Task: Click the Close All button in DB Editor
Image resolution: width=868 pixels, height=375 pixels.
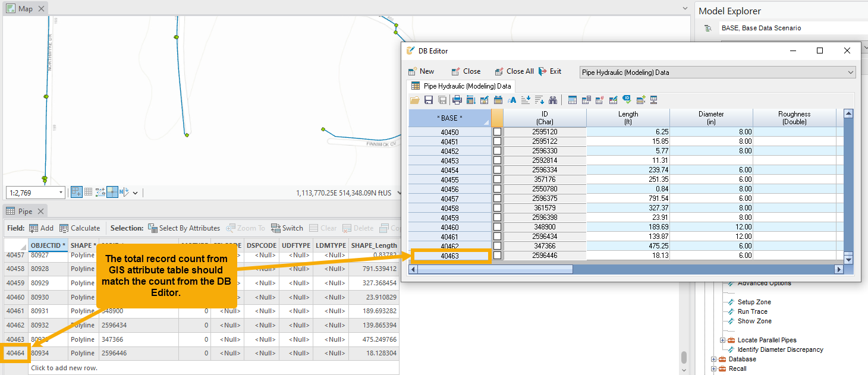Action: [x=514, y=71]
